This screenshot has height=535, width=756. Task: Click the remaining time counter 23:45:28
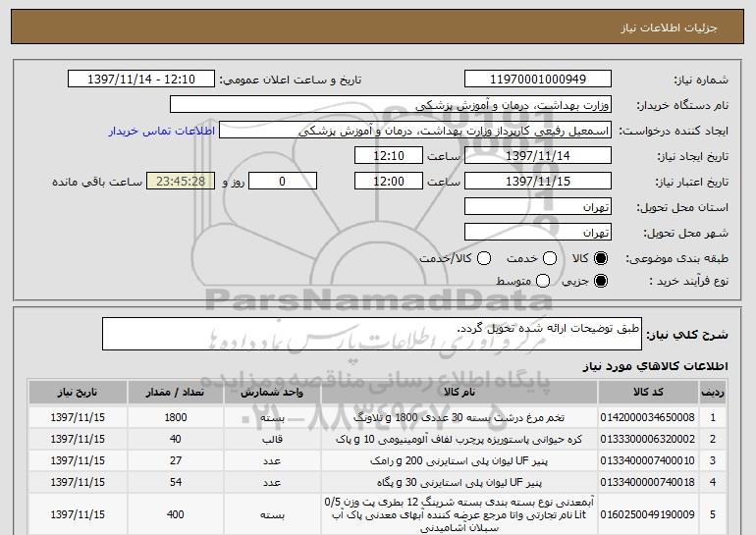(x=181, y=182)
